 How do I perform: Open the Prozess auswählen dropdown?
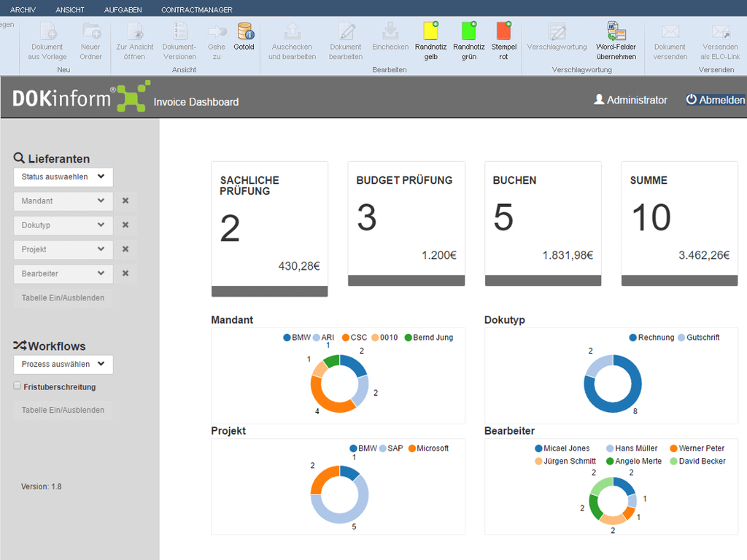63,364
